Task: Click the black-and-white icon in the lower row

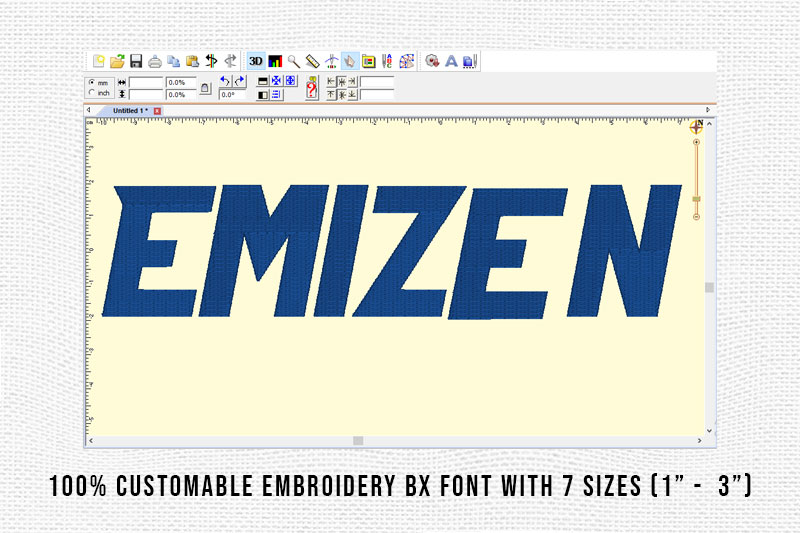Action: [263, 95]
